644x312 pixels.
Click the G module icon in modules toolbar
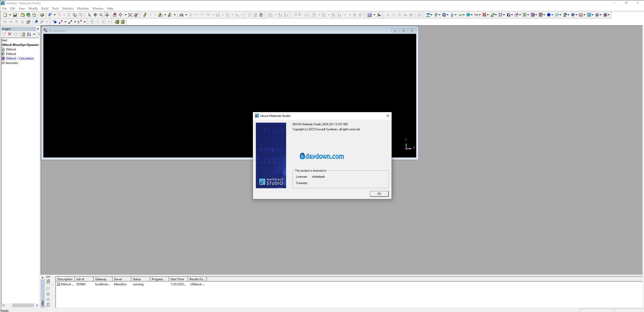509,15
